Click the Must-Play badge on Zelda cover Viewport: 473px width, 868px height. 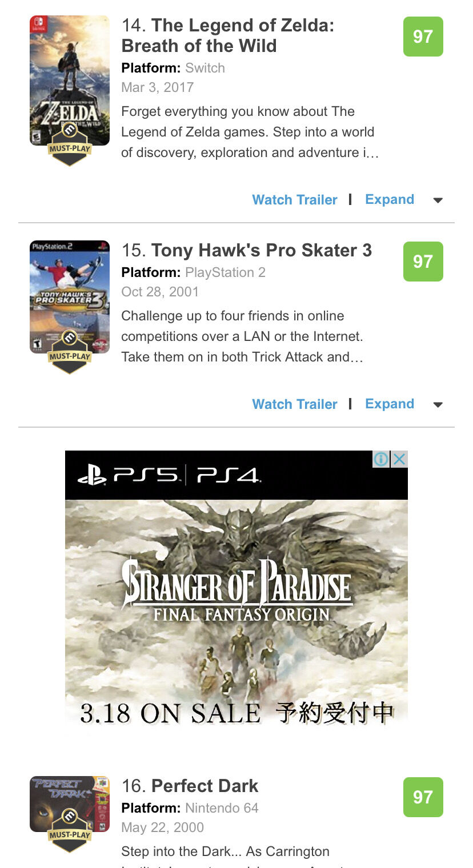pos(69,143)
